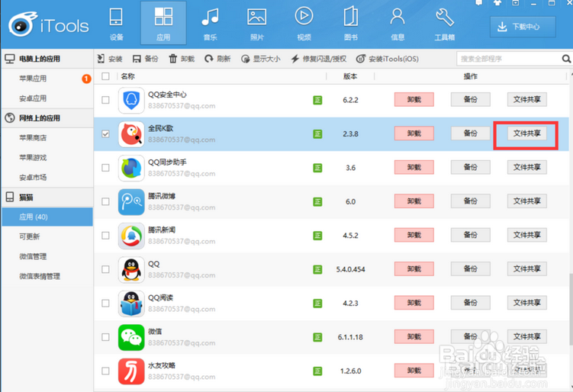The image size is (573, 392).
Task: Click 卸载 for QQ安全中心
Action: (x=414, y=99)
